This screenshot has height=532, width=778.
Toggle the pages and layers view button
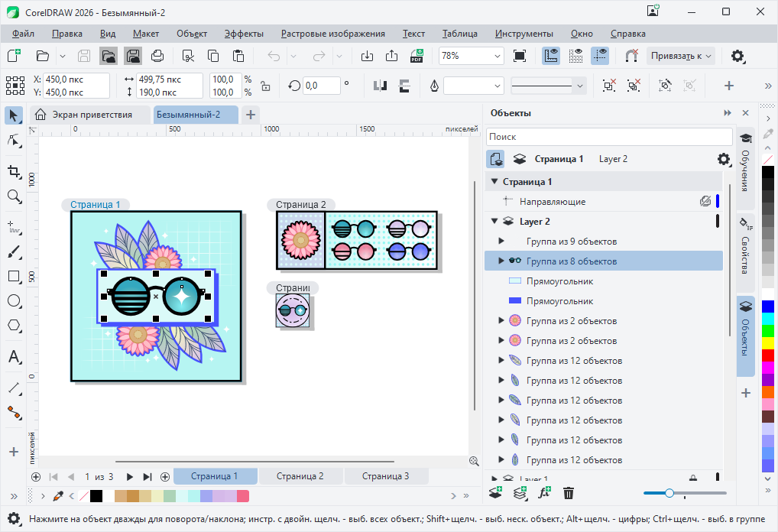point(495,159)
